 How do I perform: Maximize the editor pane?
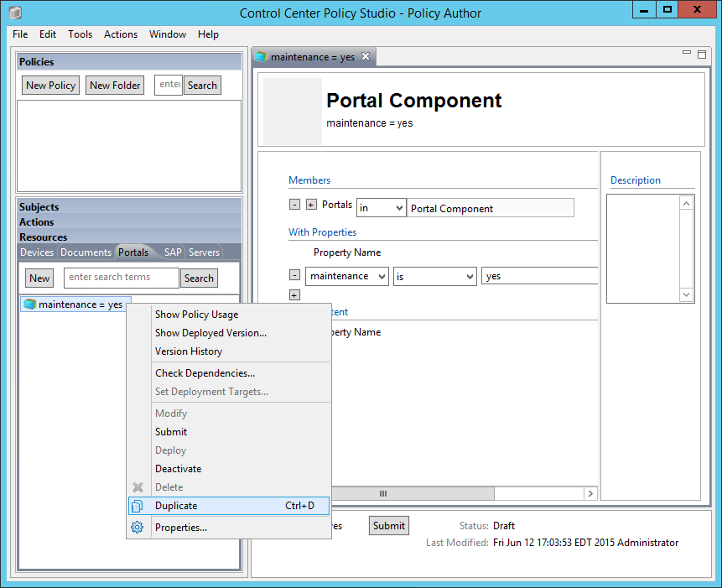pyautogui.click(x=702, y=55)
